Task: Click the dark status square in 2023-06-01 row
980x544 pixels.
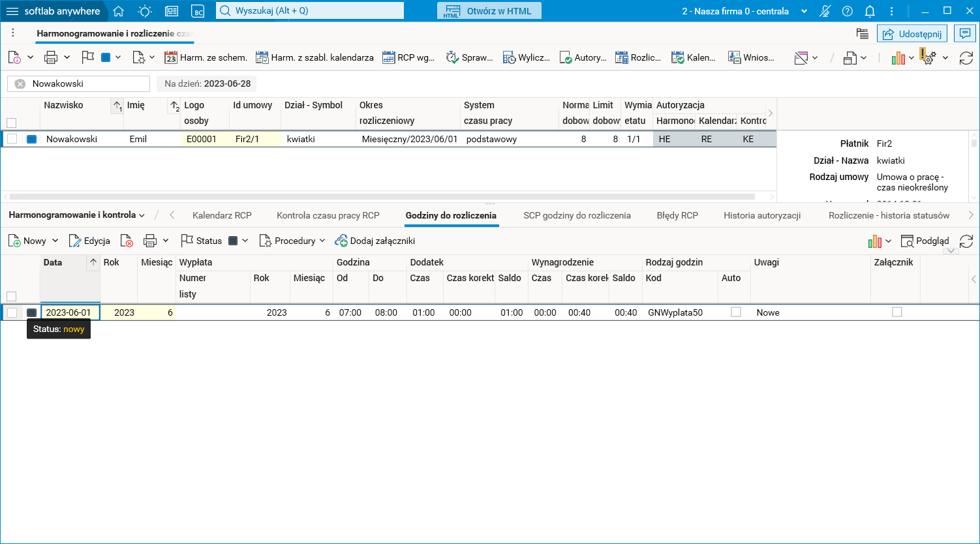Action: pos(31,312)
